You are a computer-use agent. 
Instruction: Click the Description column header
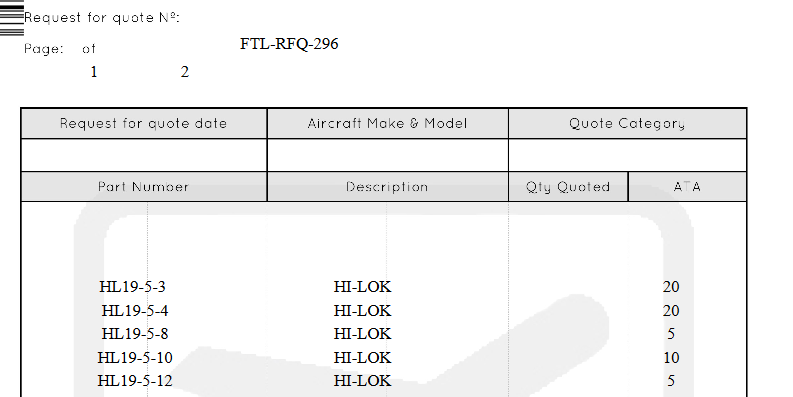387,187
